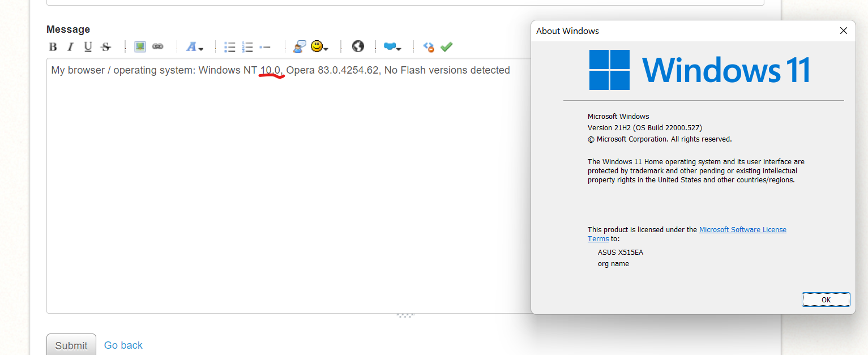Apply strikethrough formatting
The width and height of the screenshot is (868, 355).
[105, 47]
